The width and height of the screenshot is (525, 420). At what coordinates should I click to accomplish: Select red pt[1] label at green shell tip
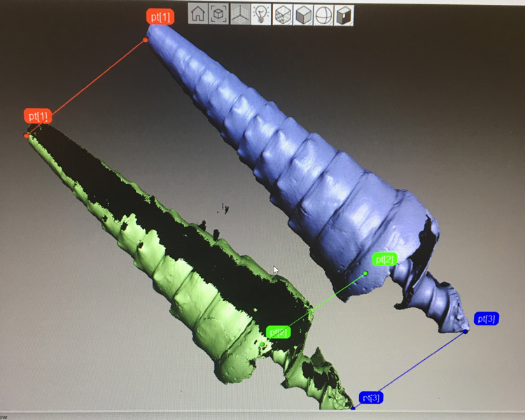[38, 115]
